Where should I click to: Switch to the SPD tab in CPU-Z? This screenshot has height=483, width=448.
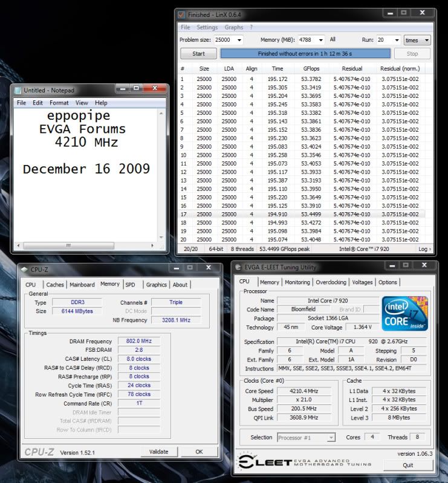point(130,285)
